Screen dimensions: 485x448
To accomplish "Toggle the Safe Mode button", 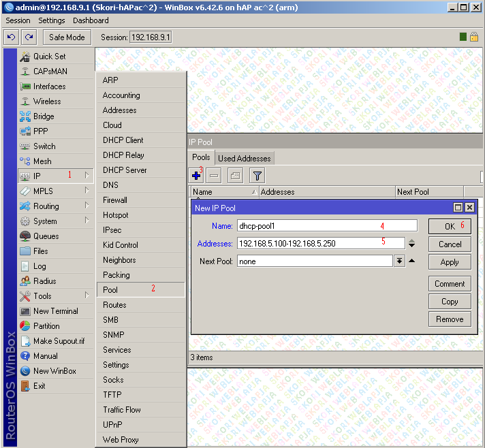I will [x=67, y=37].
